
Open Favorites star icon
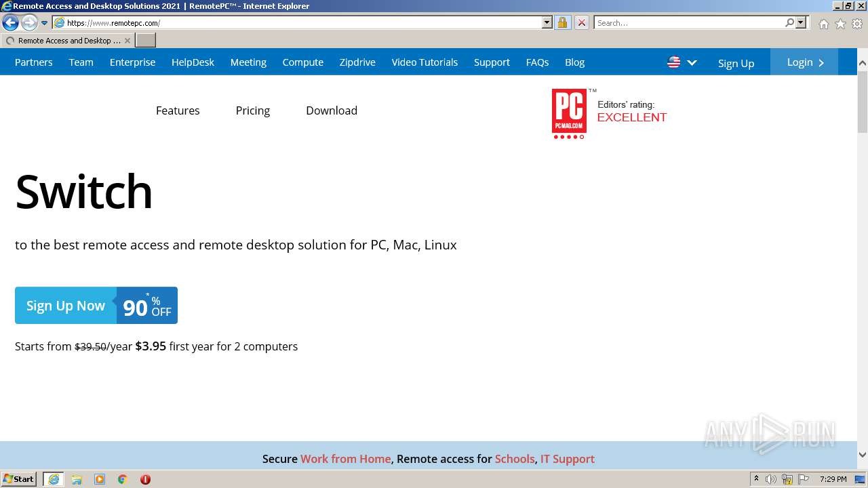point(840,24)
